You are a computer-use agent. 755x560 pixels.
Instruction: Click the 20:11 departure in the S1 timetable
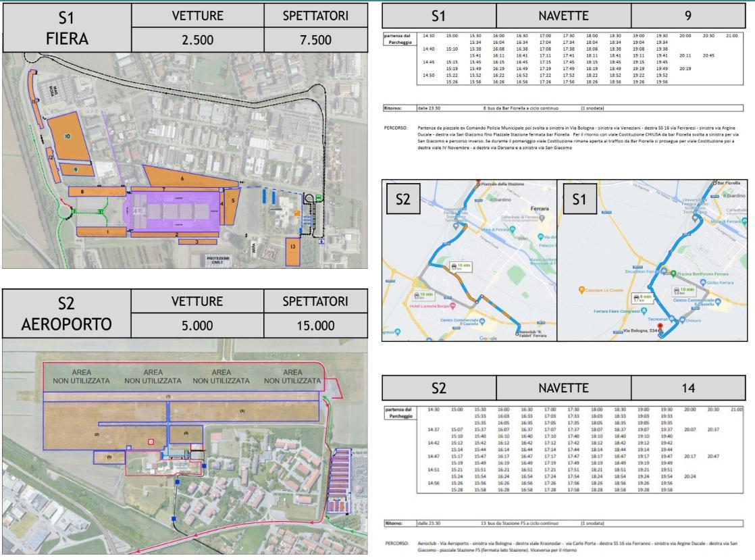tap(685, 55)
